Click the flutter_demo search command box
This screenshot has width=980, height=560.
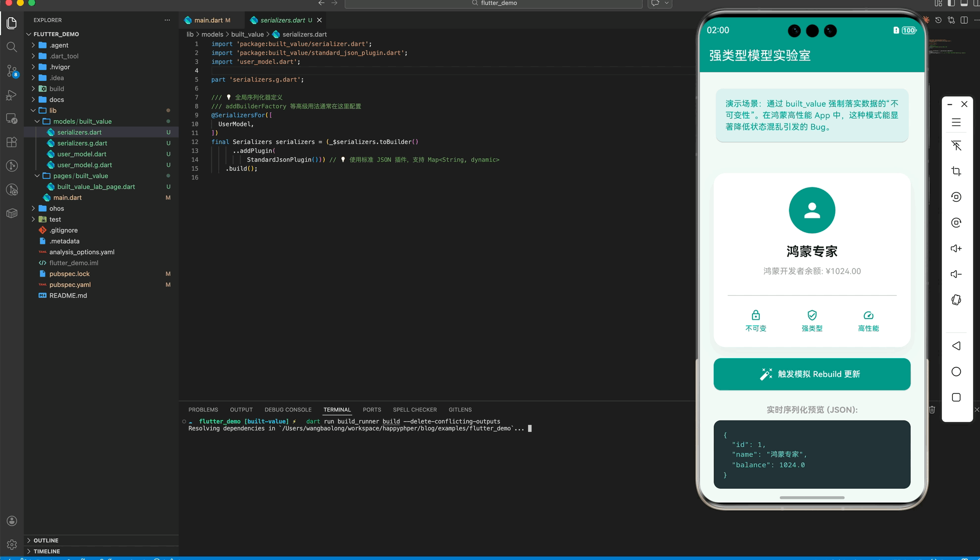[493, 3]
